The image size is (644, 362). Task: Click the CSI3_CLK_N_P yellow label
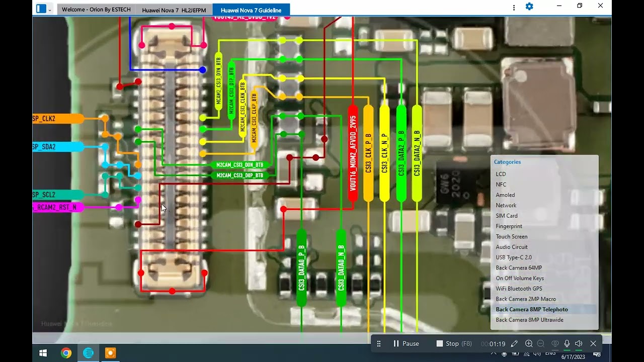[384, 154]
